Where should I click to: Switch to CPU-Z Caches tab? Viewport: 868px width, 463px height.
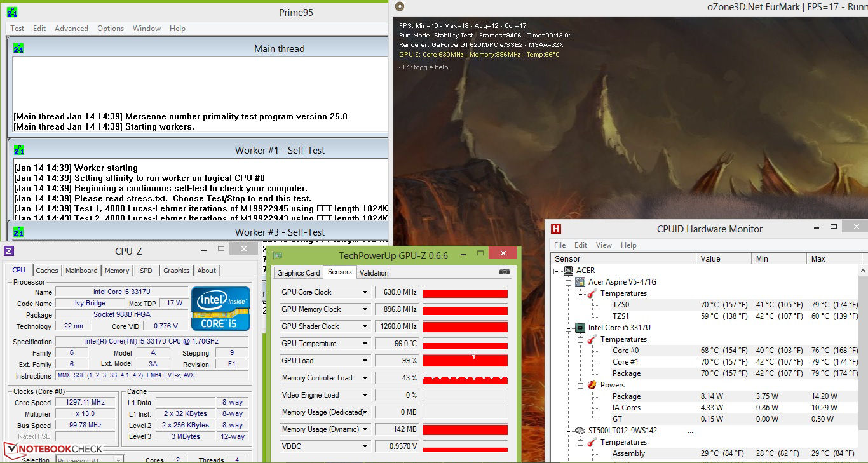click(x=47, y=271)
